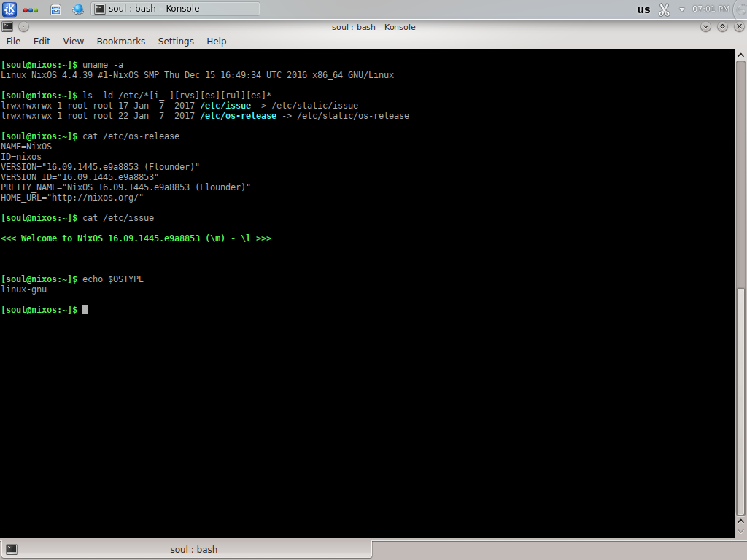Open the Settings menu

coord(176,42)
